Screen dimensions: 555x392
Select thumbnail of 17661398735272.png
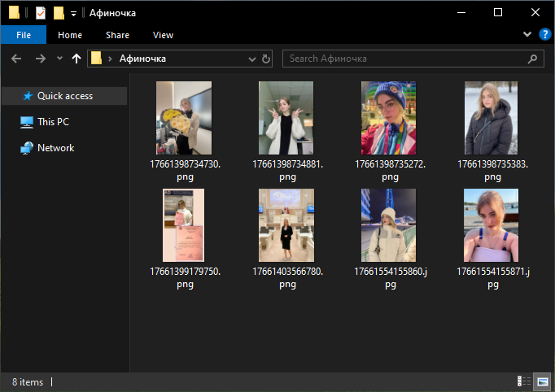389,118
